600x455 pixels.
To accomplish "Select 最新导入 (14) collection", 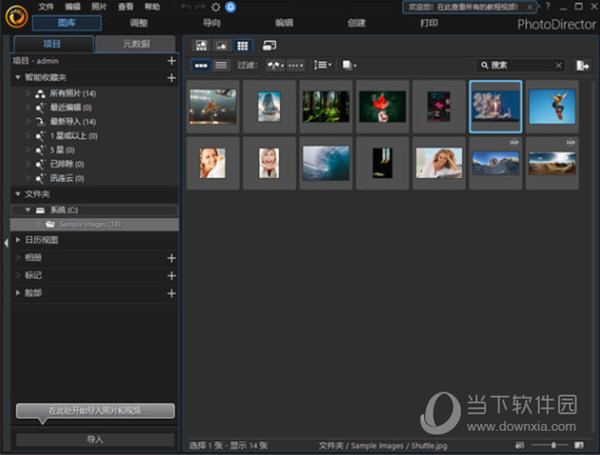I will [x=73, y=122].
